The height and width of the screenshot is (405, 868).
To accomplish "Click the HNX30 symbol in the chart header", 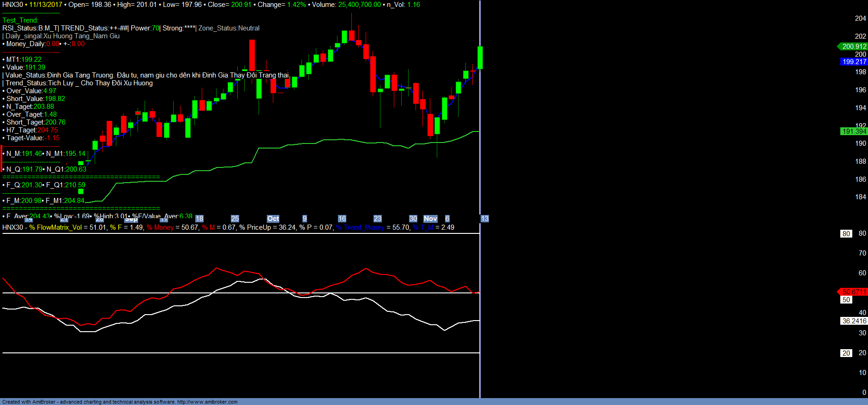I will pyautogui.click(x=12, y=5).
